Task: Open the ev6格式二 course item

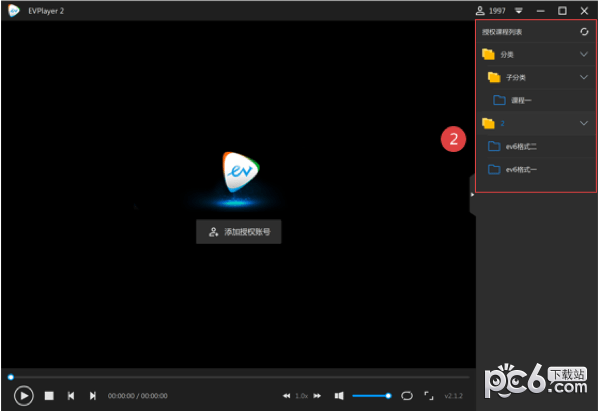Action: [536, 146]
